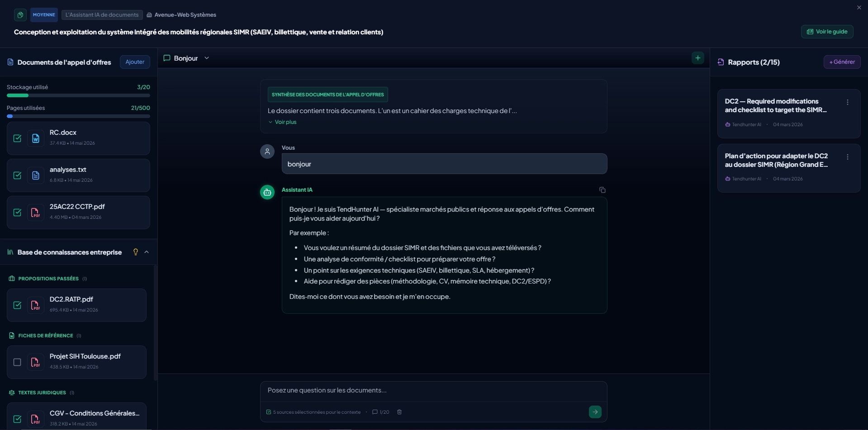Click the PDF icon of 25AC22 CCTP.pdf
Image resolution: width=868 pixels, height=430 pixels.
(x=36, y=213)
